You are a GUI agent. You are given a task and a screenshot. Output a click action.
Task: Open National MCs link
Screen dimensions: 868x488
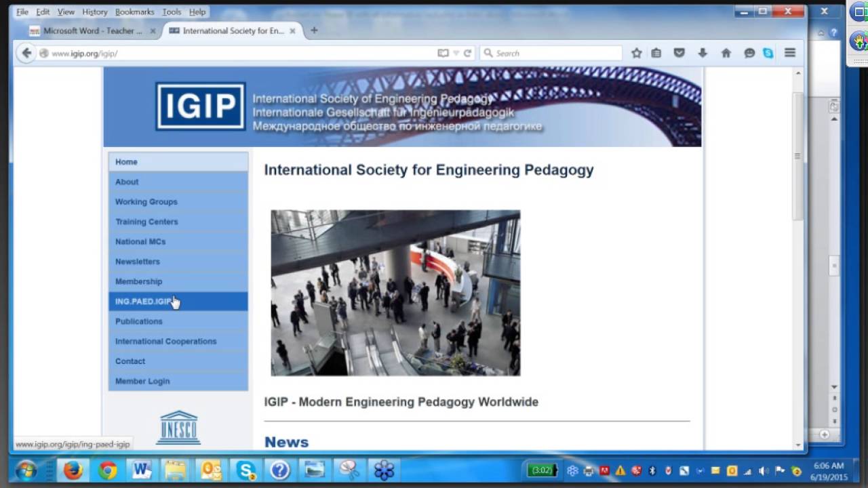pos(178,241)
